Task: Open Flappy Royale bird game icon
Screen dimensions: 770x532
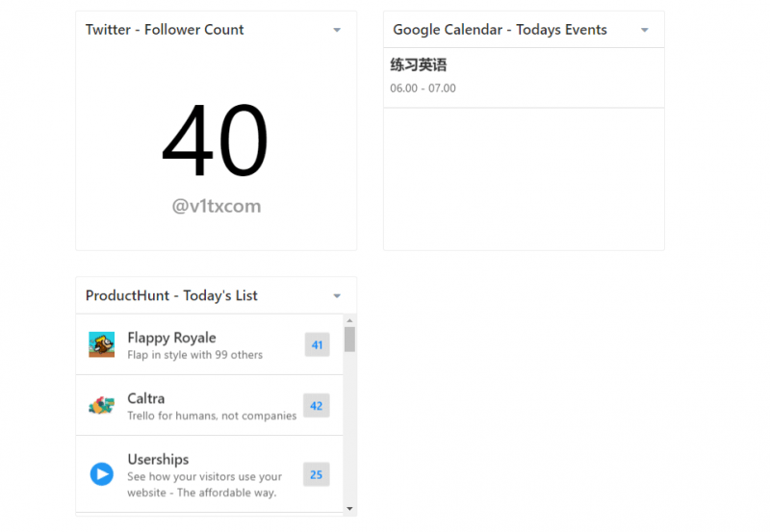Action: tap(102, 344)
